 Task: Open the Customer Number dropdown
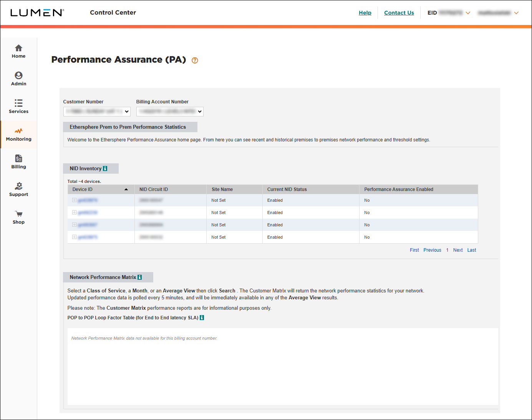point(97,111)
